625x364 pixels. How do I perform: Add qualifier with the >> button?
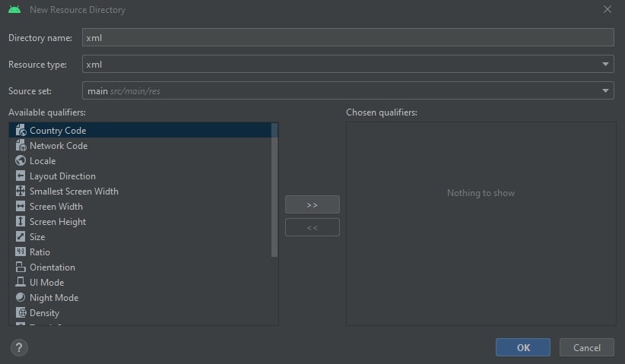click(x=312, y=205)
